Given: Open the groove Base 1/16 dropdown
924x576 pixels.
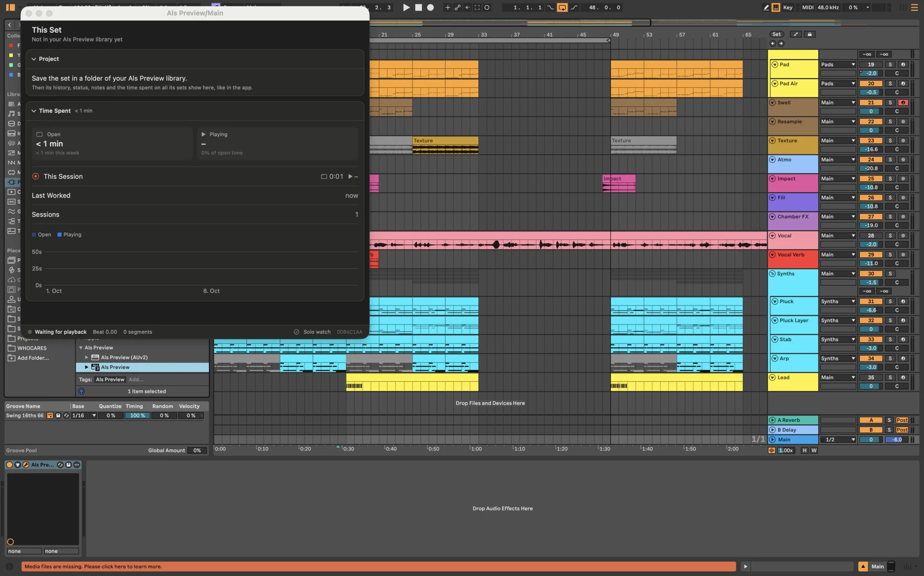Looking at the screenshot, I should tap(84, 416).
